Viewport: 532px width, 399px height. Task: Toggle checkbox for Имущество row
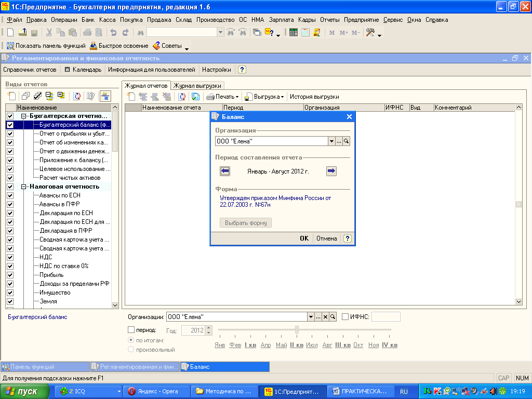tap(10, 292)
